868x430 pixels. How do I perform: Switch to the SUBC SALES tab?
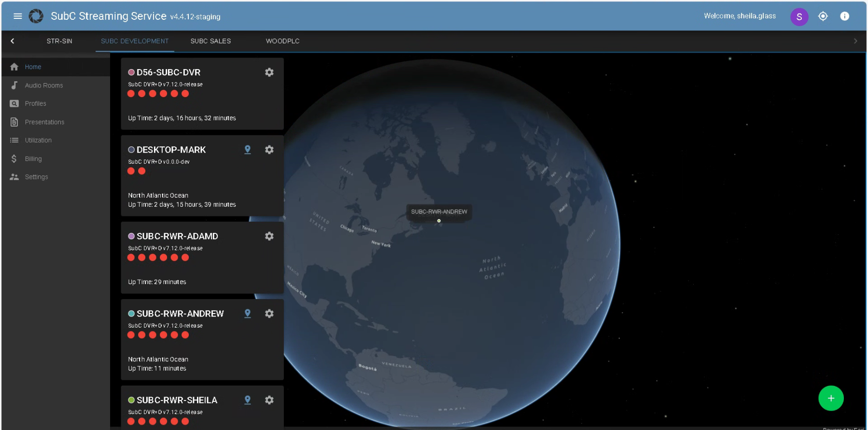(x=210, y=41)
